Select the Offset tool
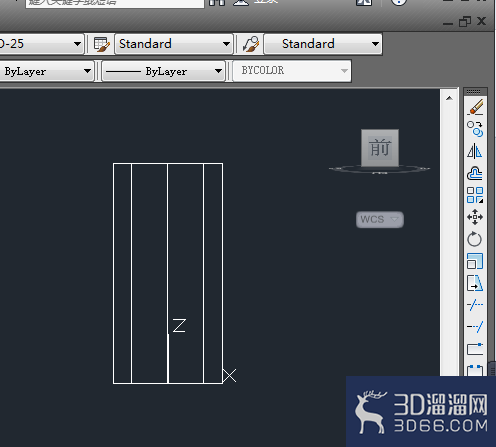 (x=475, y=173)
